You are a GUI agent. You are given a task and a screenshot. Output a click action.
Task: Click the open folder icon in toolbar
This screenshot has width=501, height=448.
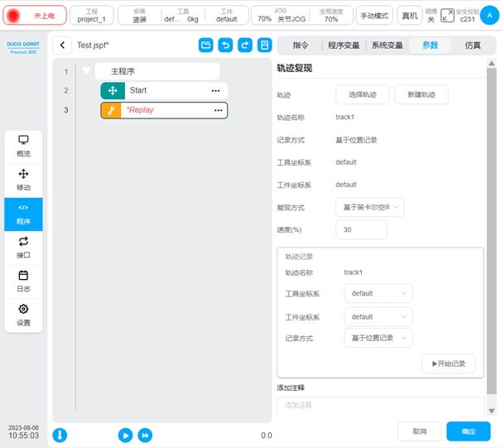(205, 46)
